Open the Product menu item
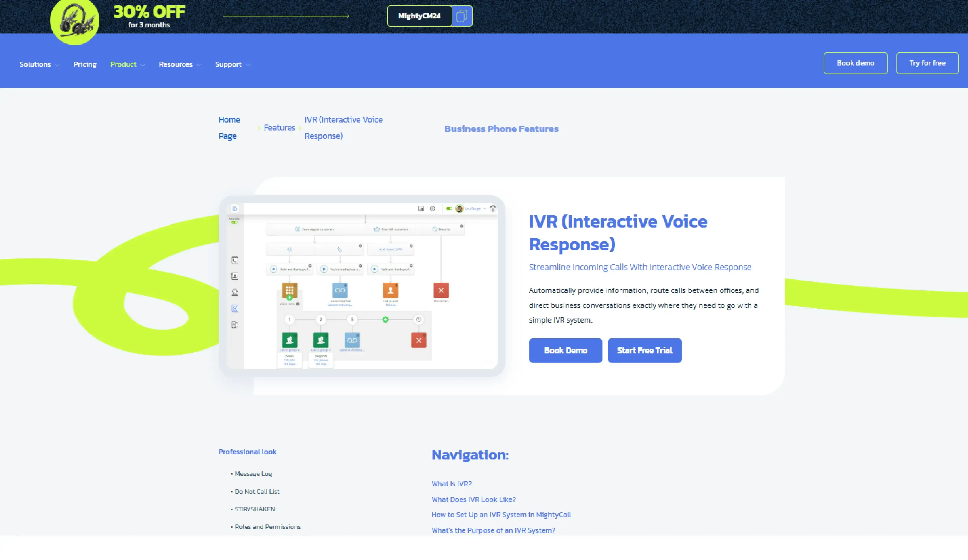 pos(127,64)
